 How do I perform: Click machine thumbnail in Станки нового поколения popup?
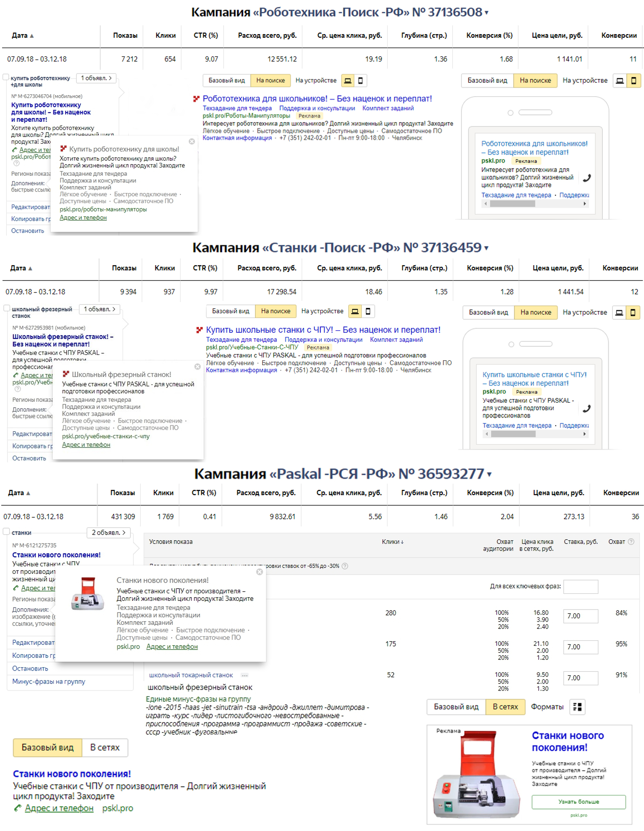coord(87,594)
